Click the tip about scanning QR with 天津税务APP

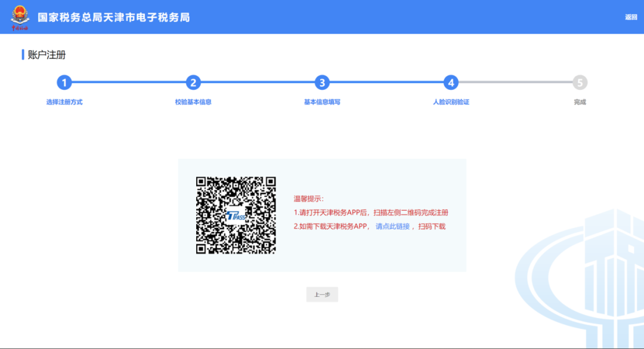click(x=371, y=213)
